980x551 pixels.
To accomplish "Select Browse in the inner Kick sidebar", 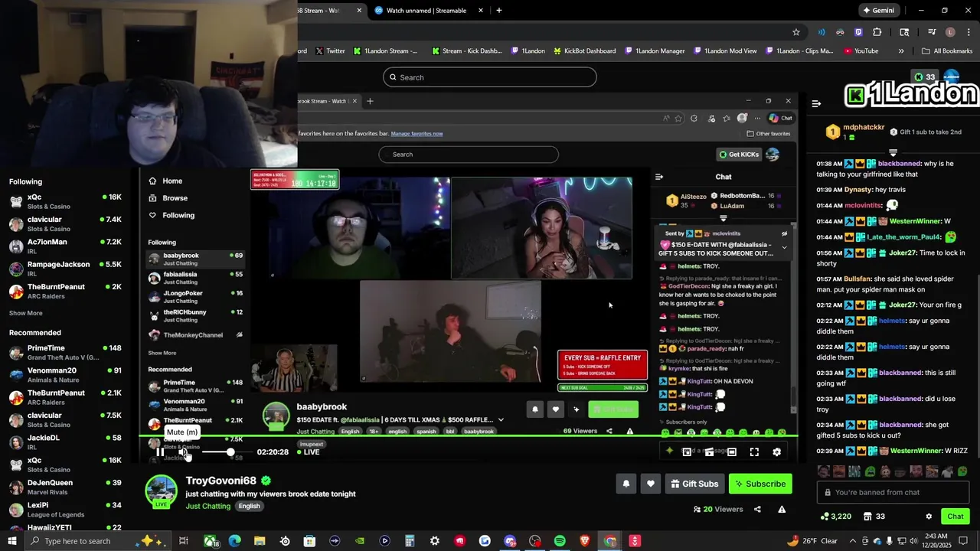I will (175, 197).
